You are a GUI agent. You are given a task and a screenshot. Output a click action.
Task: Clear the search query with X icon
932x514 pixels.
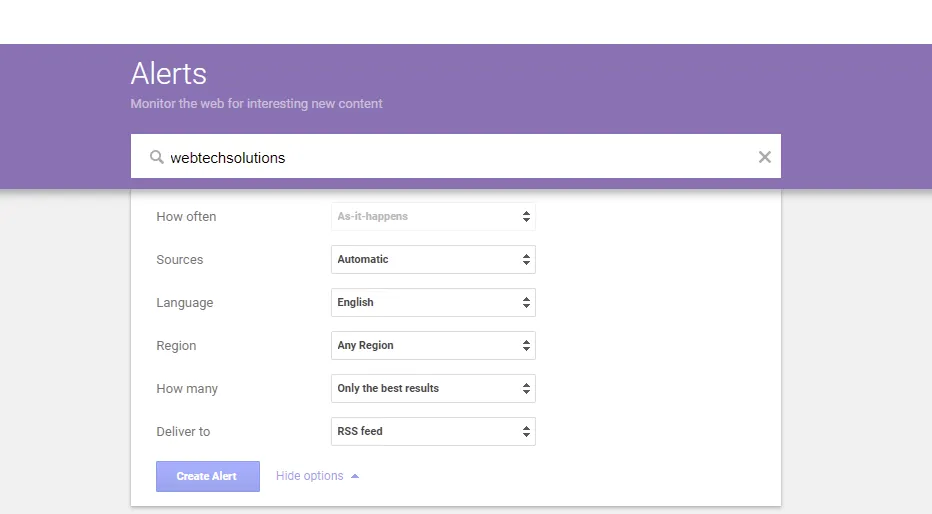pyautogui.click(x=764, y=157)
